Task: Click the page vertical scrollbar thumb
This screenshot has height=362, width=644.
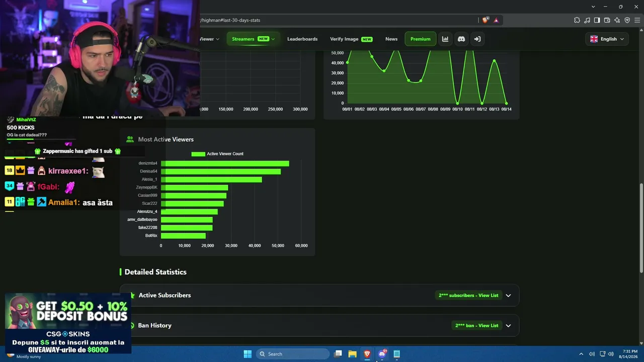Action: (x=641, y=229)
